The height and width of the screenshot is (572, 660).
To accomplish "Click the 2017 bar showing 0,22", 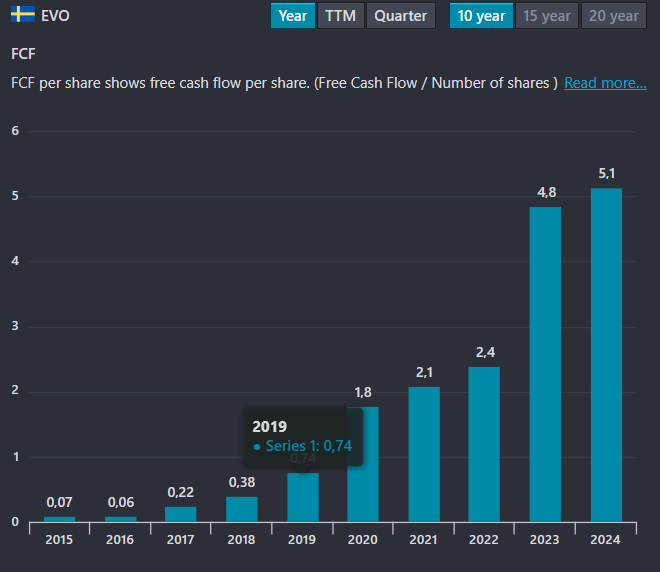I will tap(180, 514).
